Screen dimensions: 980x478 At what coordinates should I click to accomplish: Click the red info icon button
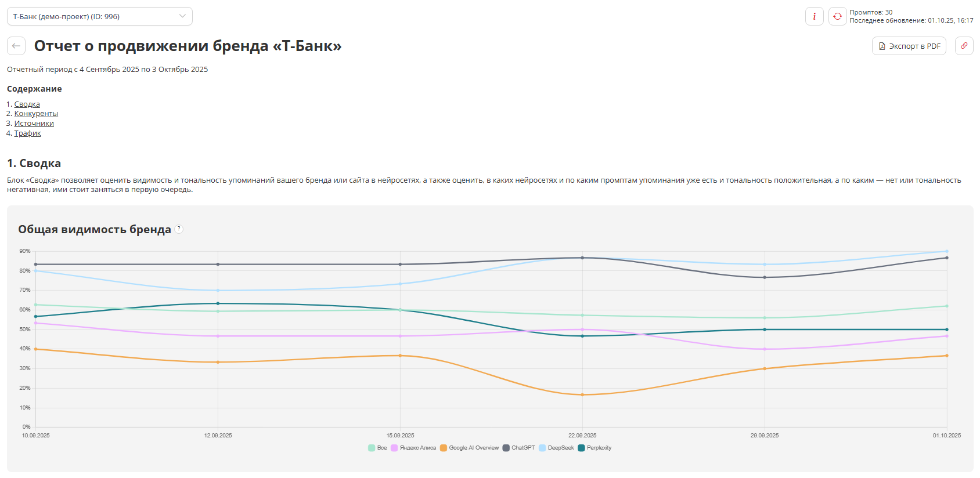point(814,16)
